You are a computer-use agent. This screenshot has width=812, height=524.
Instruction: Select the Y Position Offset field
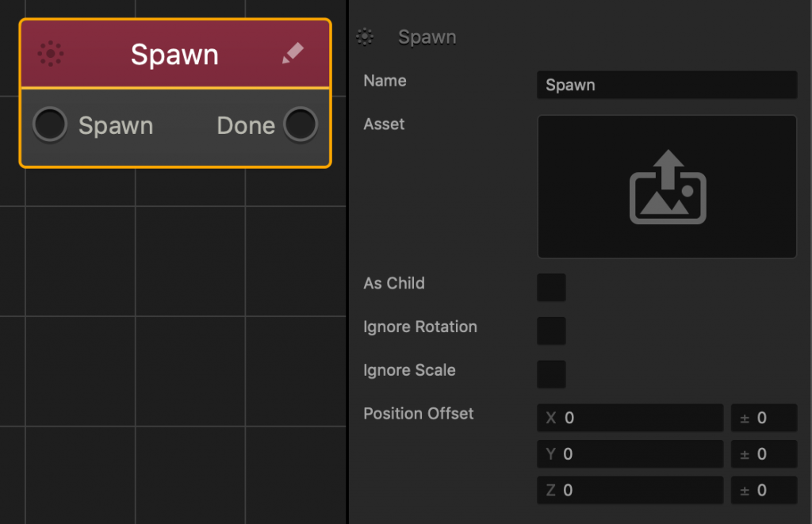[630, 453]
